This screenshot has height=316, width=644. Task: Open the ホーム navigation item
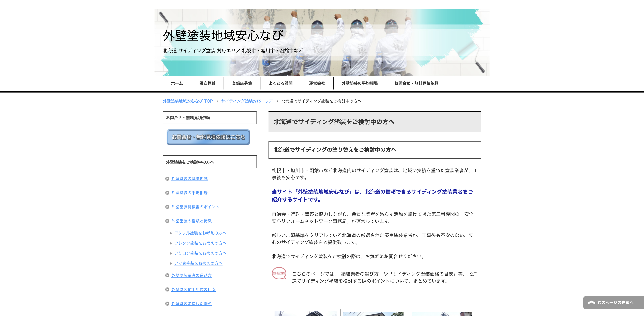pos(177,83)
